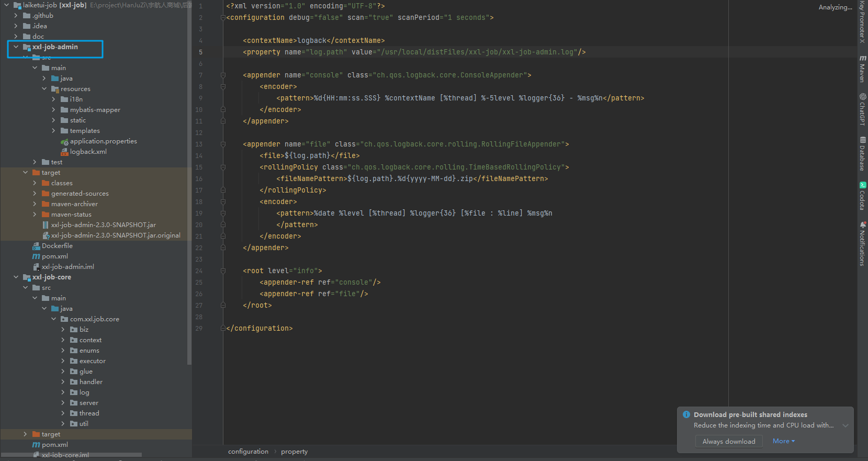Collapse the xxl-job-admin target folder
868x461 pixels.
coord(25,173)
